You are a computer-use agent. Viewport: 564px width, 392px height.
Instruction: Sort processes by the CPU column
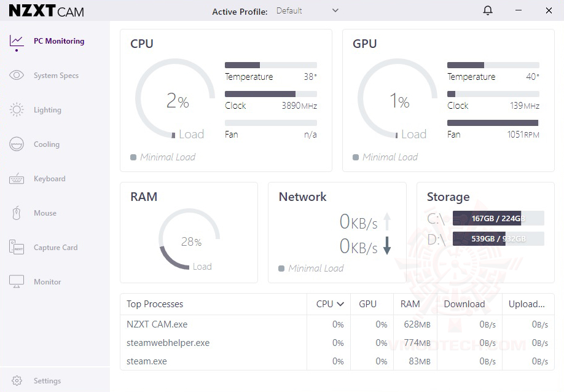coord(329,304)
